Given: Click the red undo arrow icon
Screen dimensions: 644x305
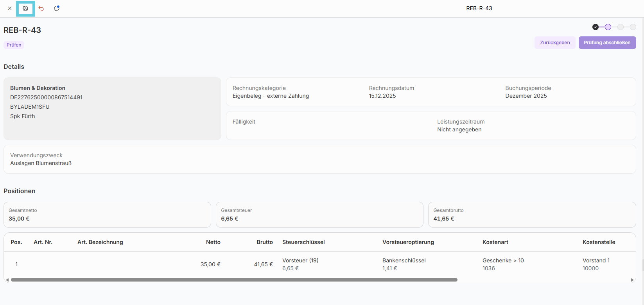Looking at the screenshot, I should coord(41,8).
